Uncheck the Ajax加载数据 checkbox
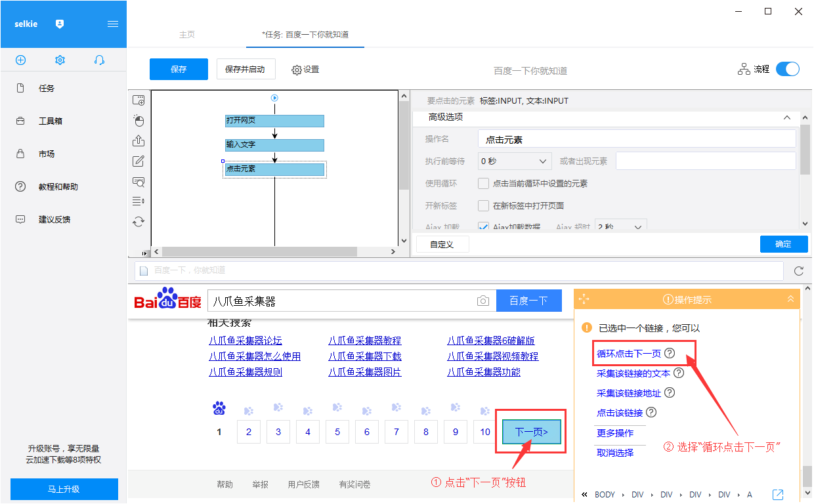 [483, 226]
